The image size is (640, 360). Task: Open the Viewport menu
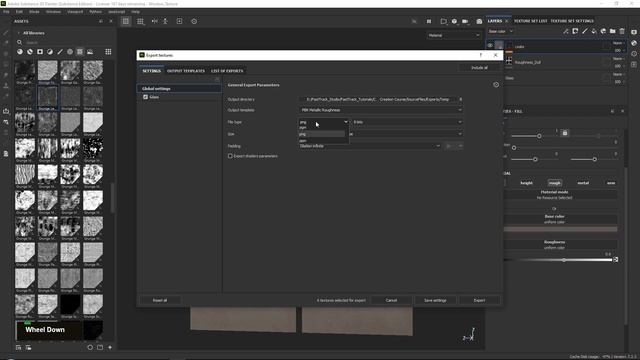pos(75,12)
